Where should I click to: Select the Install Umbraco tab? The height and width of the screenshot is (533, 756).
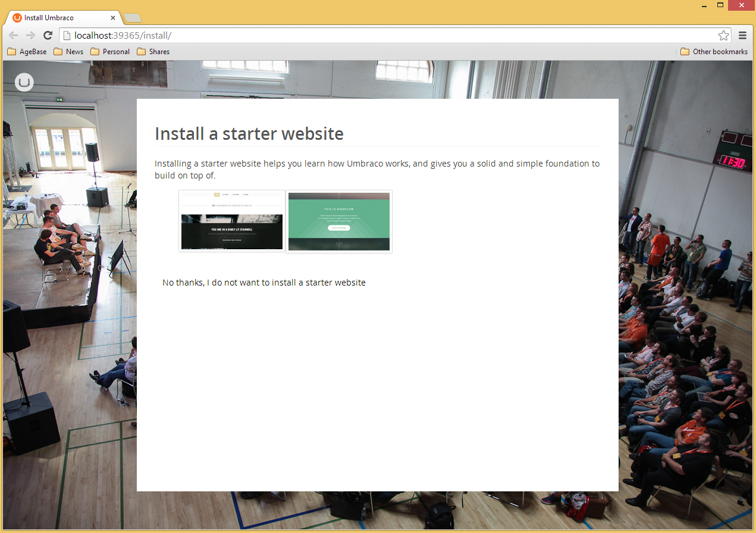point(64,18)
